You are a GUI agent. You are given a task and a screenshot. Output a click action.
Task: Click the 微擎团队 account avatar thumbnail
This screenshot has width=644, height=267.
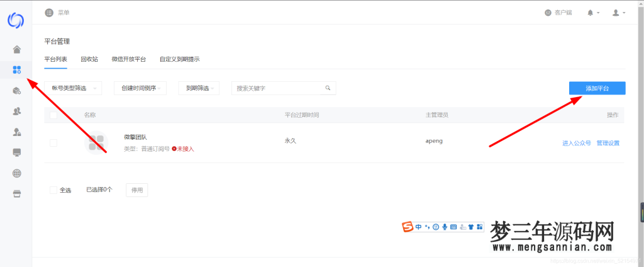[96, 143]
